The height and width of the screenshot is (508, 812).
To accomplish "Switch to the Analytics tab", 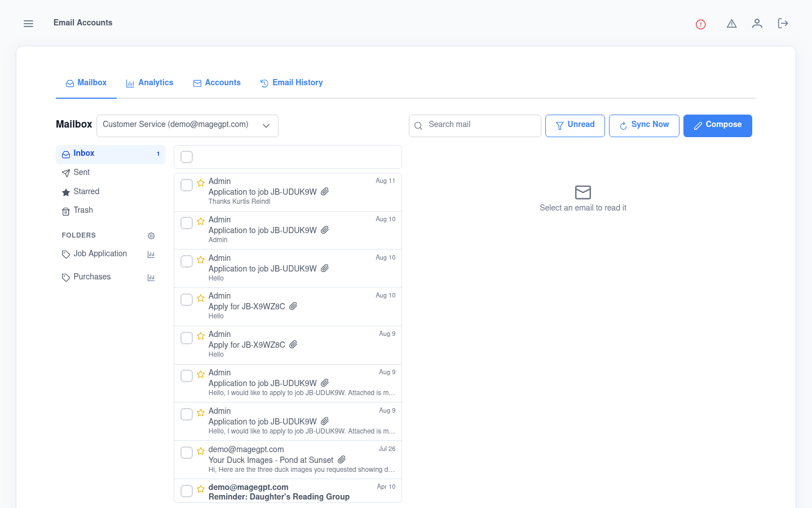I will pos(149,83).
